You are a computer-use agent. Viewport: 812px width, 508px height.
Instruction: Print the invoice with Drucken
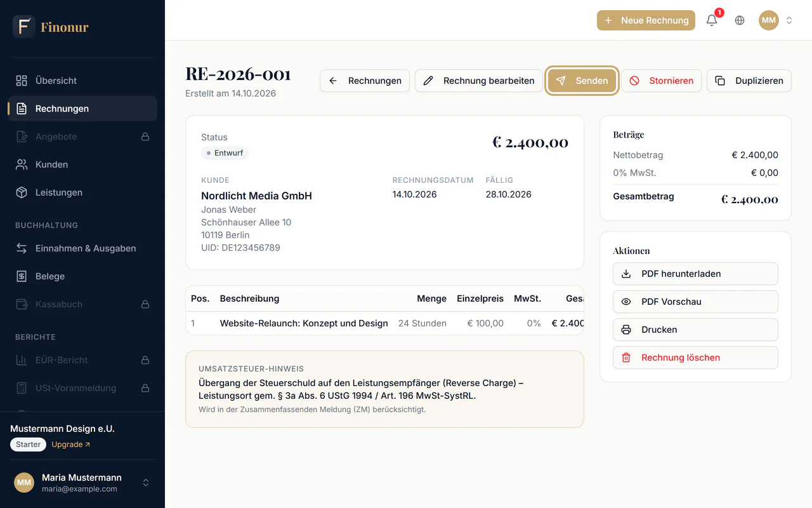click(x=695, y=330)
